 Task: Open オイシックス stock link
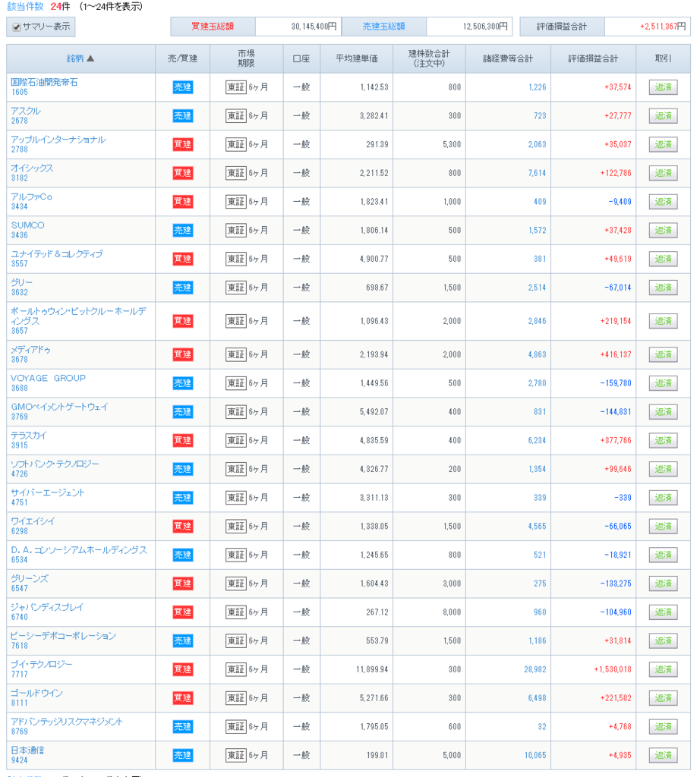coord(32,168)
